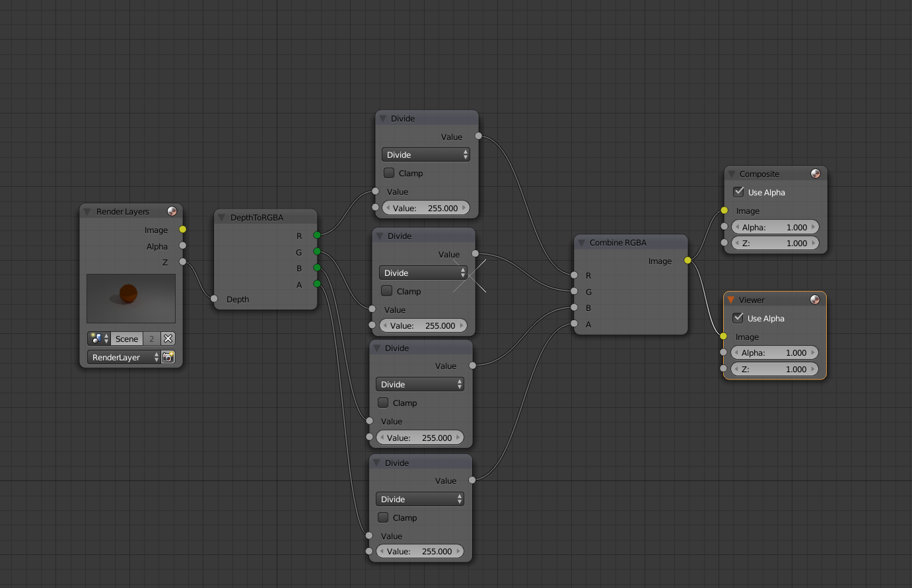Click render camera icon next to RenderLayer
This screenshot has height=588, width=912.
[168, 357]
